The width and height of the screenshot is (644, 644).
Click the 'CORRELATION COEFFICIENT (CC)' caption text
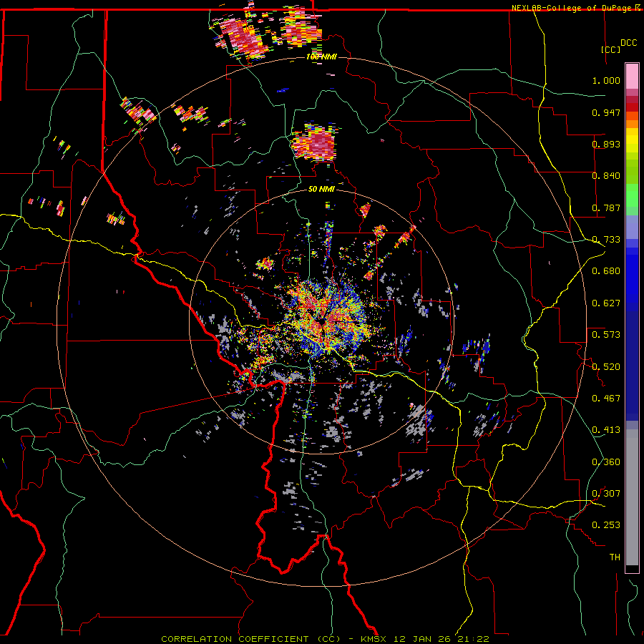(x=251, y=639)
